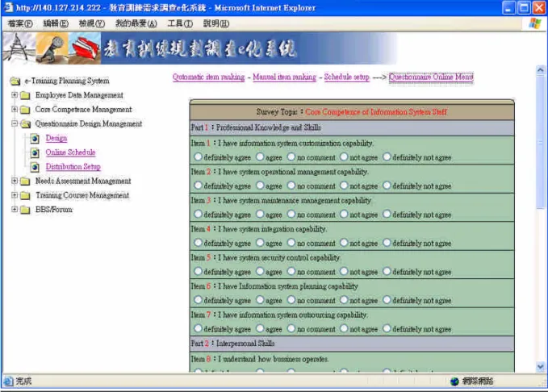Open the 說明(H) Help menu
This screenshot has width=548, height=392.
click(216, 23)
